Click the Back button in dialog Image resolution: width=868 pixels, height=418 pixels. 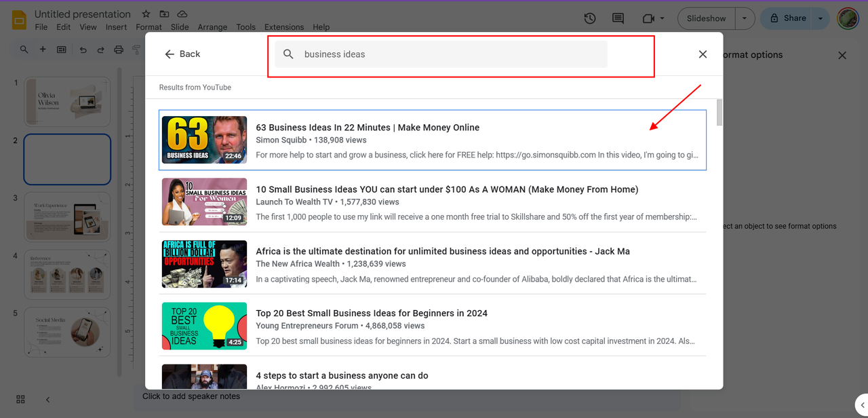point(182,54)
